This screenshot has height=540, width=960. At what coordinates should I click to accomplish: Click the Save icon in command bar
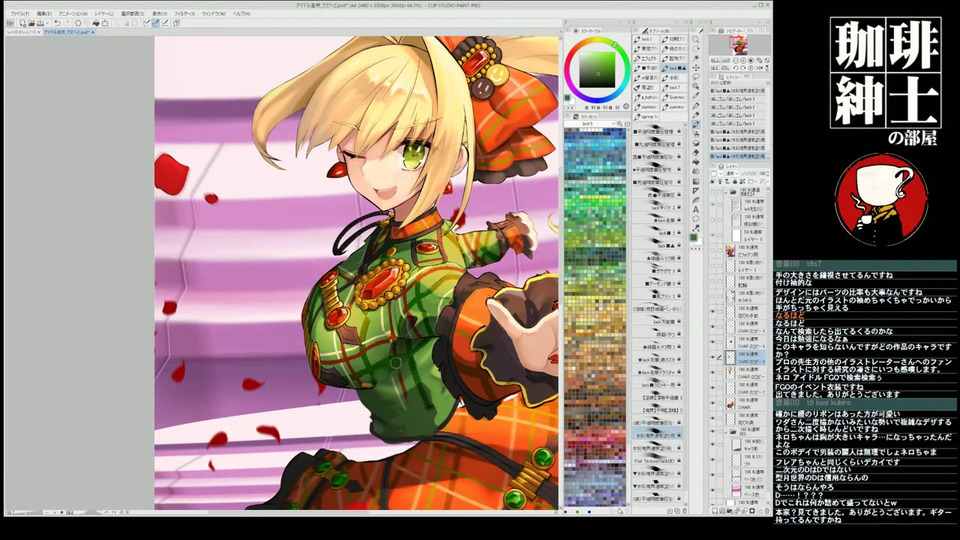click(x=40, y=23)
